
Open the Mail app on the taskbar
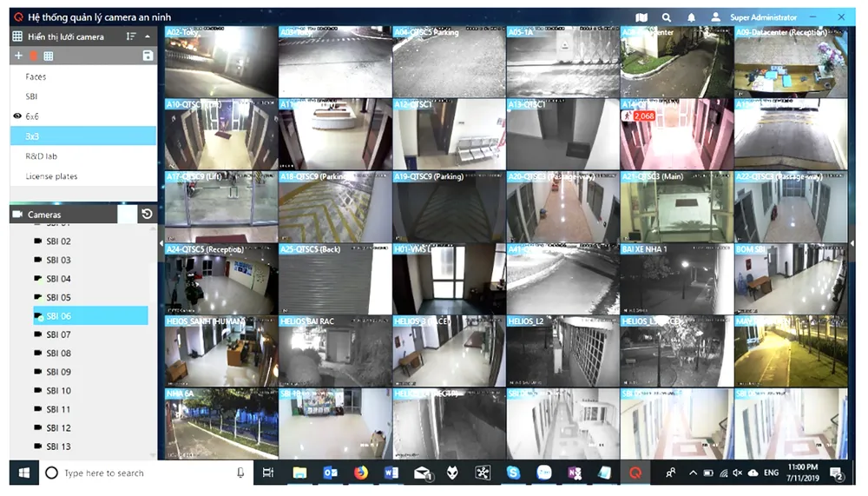[423, 473]
